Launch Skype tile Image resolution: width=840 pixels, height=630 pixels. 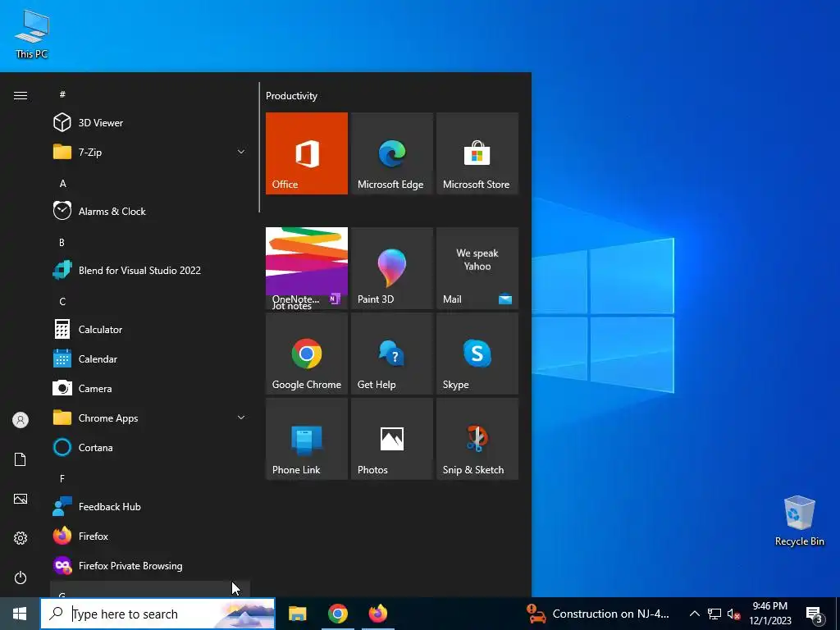pos(477,354)
